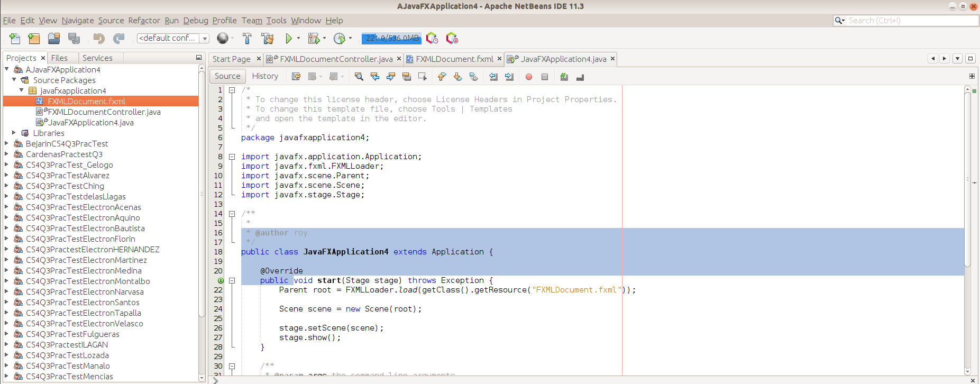Image resolution: width=980 pixels, height=384 pixels.
Task: Click in the Search (Ctrl+I) field
Action: (x=912, y=21)
